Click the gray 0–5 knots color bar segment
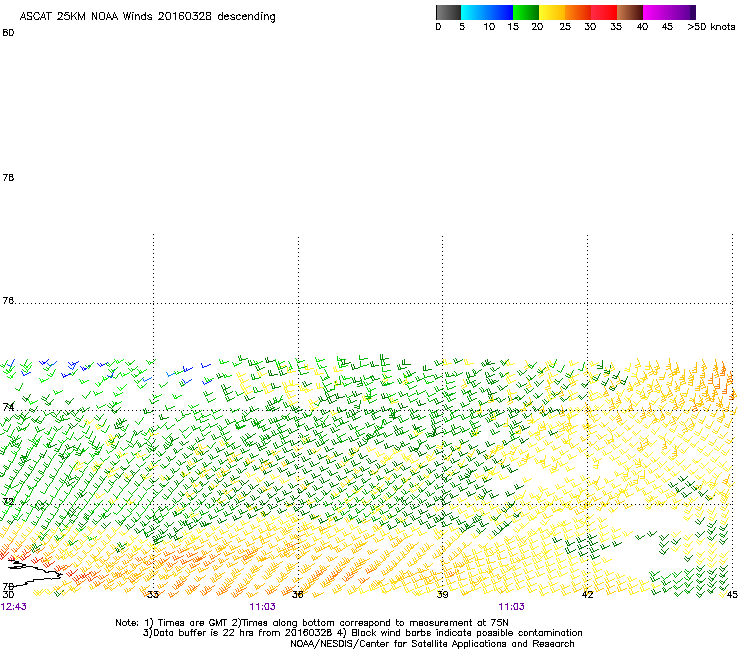 [448, 12]
